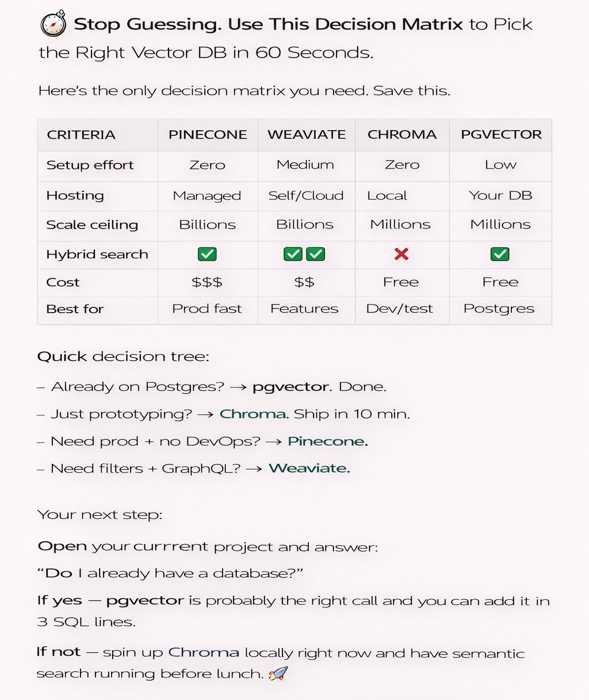Image resolution: width=589 pixels, height=700 pixels.
Task: Select the PGVECTOR column header
Action: (x=501, y=135)
